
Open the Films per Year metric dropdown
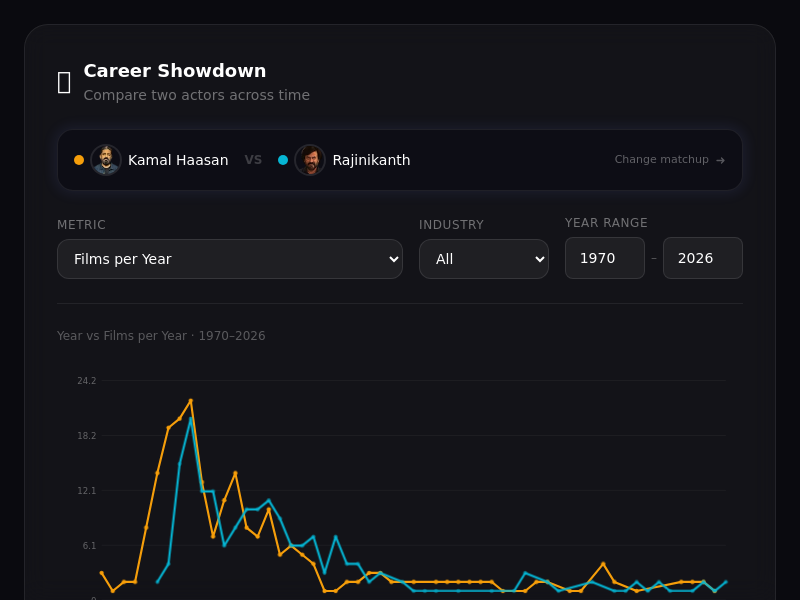[230, 259]
